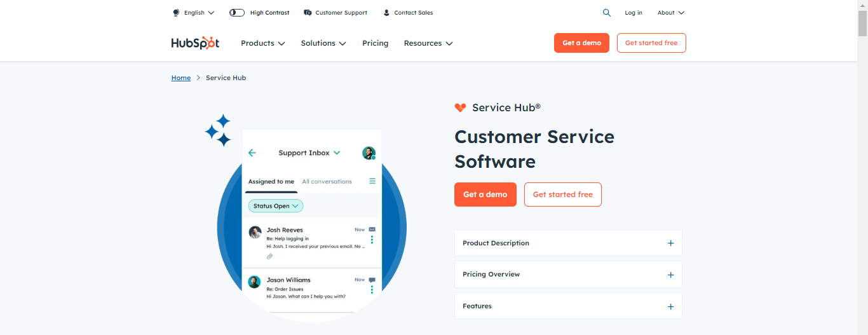The image size is (868, 335).
Task: Click the three-dot menu for Jason Williams
Action: tap(372, 290)
